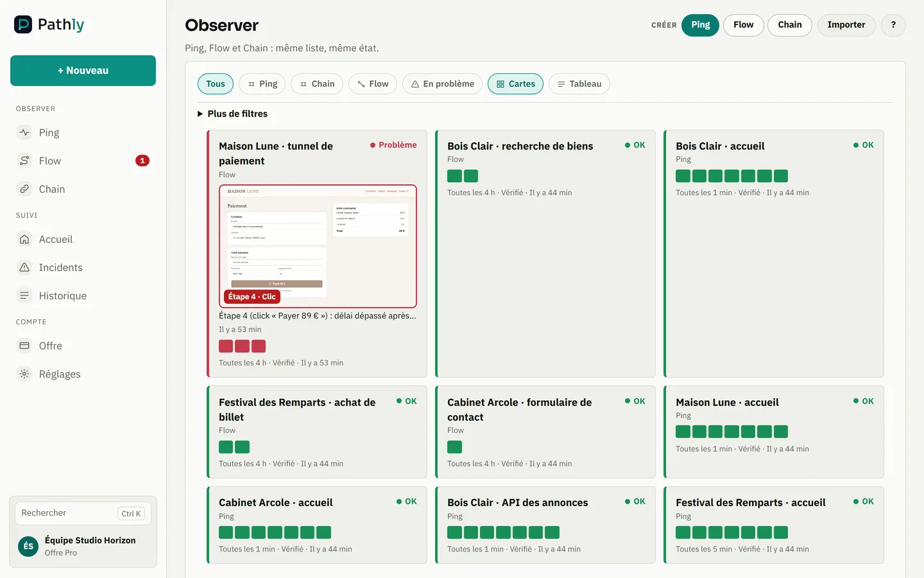
Task: Click the Rechercher search field
Action: (x=83, y=513)
